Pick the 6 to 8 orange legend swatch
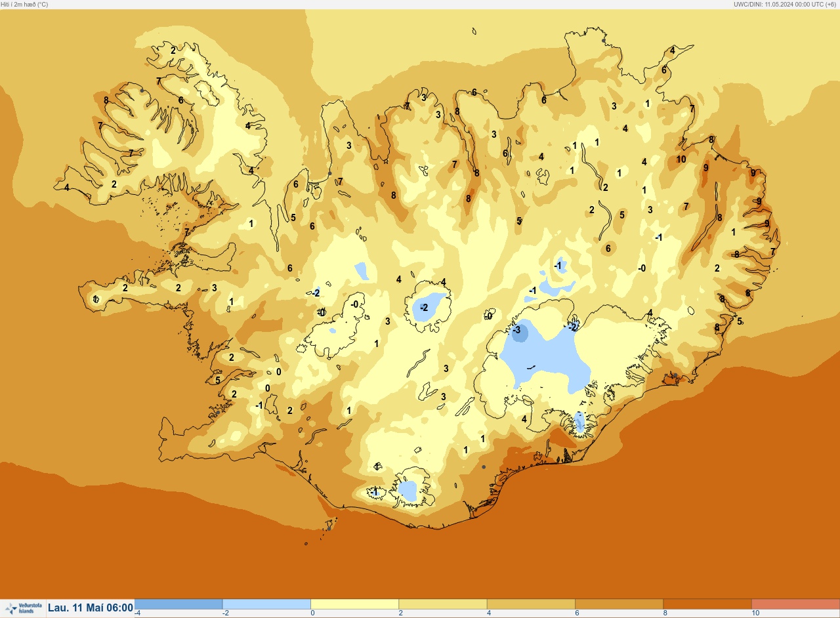The image size is (840, 618). point(619,604)
